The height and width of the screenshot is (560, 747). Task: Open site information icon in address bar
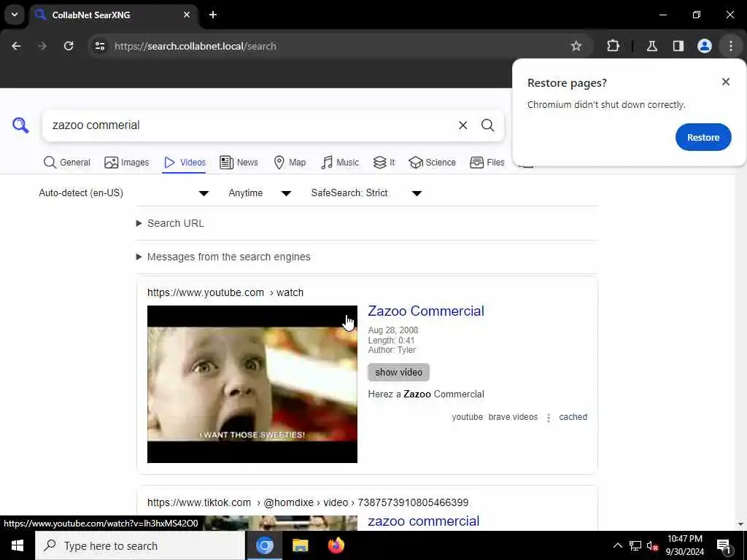pyautogui.click(x=99, y=46)
